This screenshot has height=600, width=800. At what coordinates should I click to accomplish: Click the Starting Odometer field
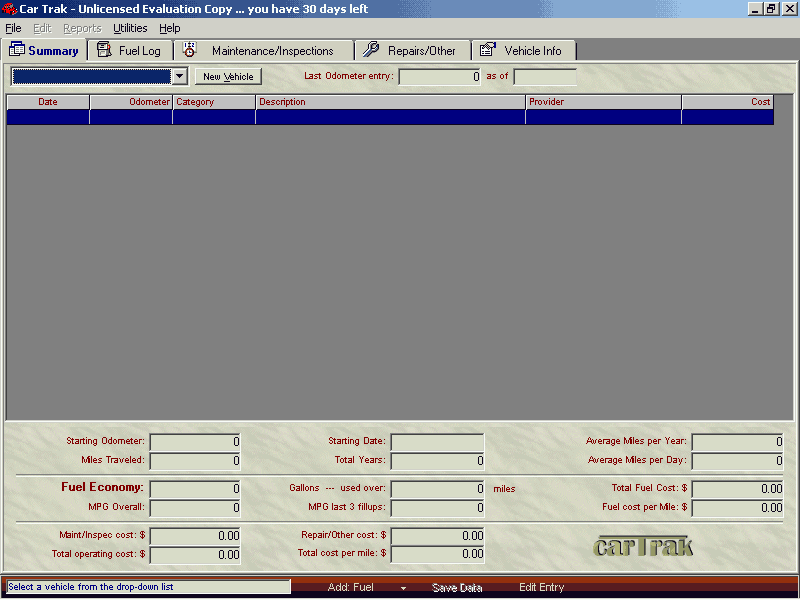click(195, 441)
